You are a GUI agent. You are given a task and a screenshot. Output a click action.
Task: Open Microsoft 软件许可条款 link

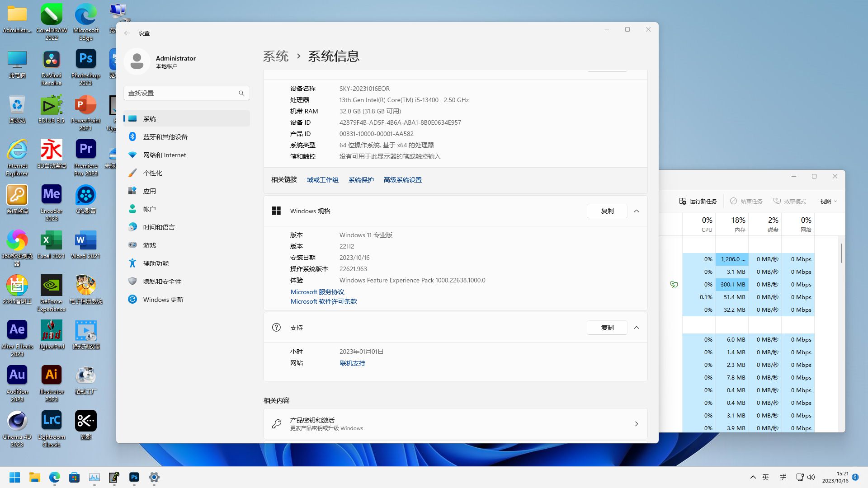coord(324,301)
